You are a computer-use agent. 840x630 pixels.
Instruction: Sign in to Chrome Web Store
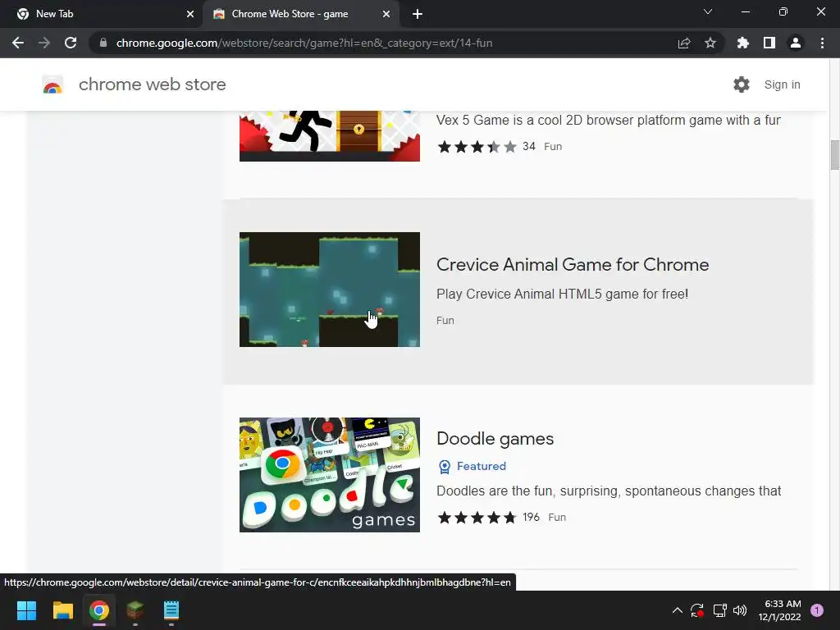782,84
